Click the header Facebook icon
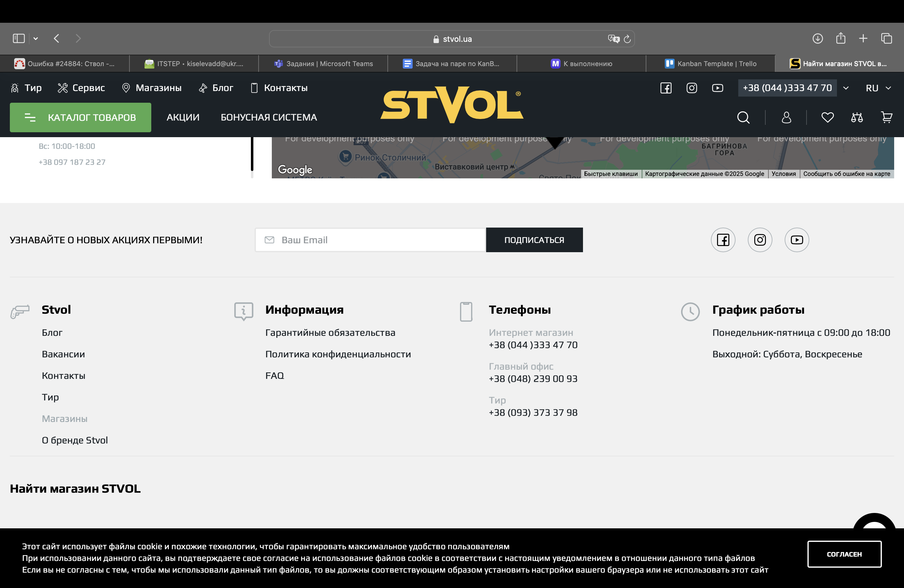This screenshot has height=588, width=904. [x=666, y=88]
